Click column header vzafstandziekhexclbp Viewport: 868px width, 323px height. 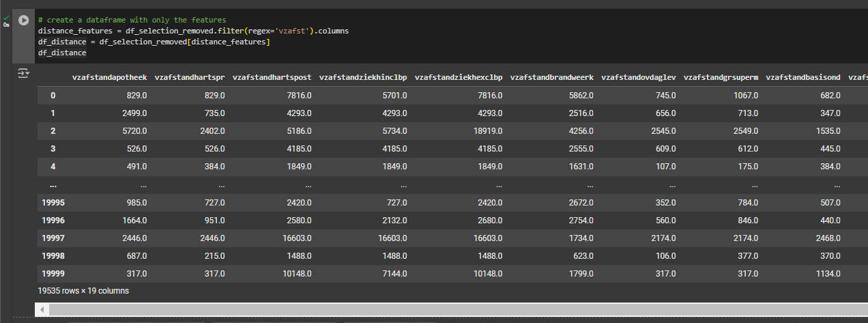pos(459,77)
